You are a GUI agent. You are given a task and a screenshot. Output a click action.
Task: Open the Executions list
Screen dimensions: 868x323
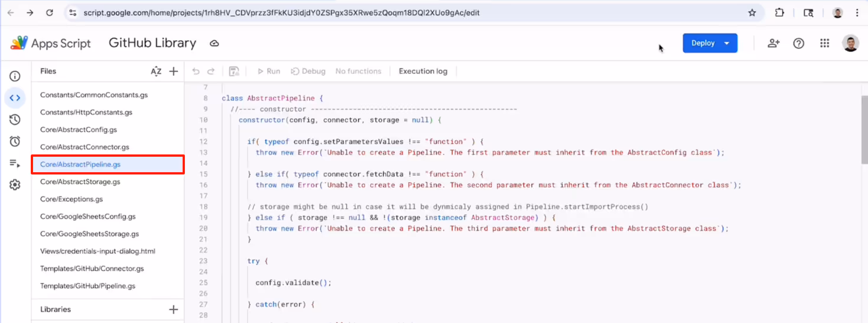tap(15, 163)
